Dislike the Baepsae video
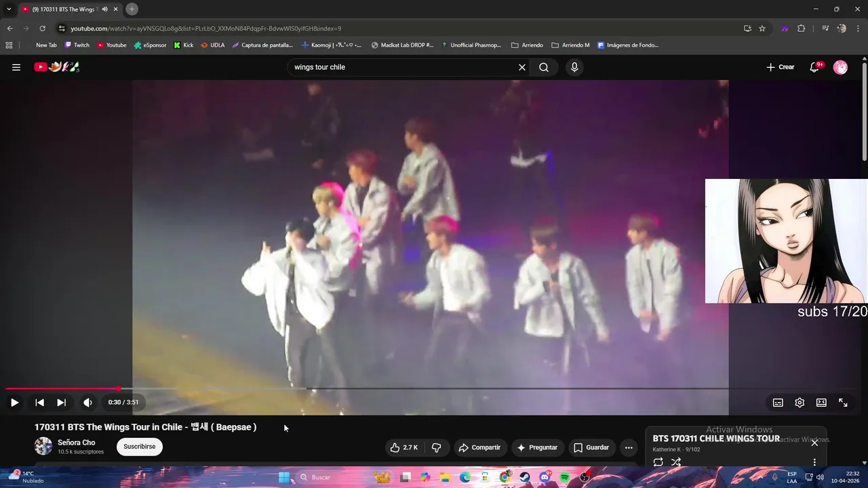Viewport: 868px width, 488px height. tap(436, 447)
